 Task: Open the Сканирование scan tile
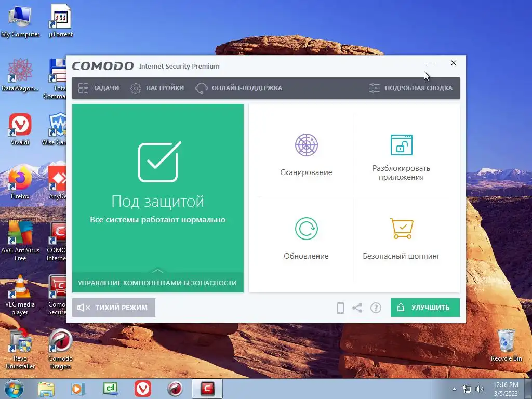(306, 155)
